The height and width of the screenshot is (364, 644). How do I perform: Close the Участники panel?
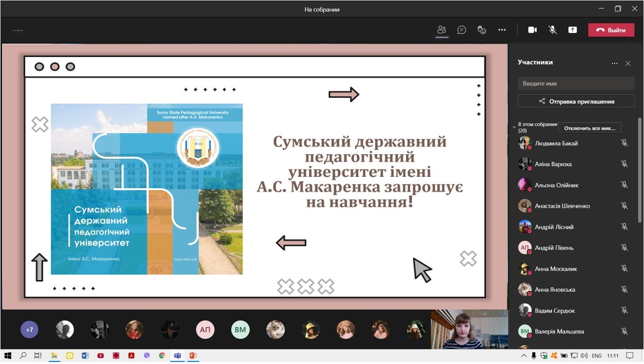pyautogui.click(x=628, y=63)
